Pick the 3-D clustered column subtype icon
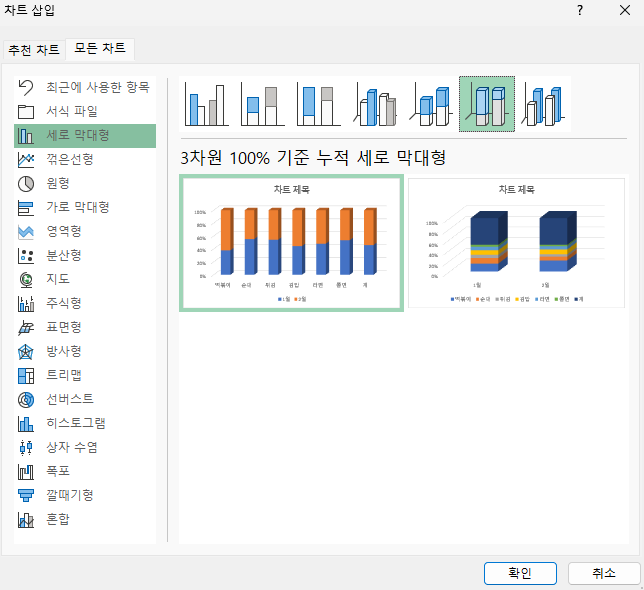 375,104
